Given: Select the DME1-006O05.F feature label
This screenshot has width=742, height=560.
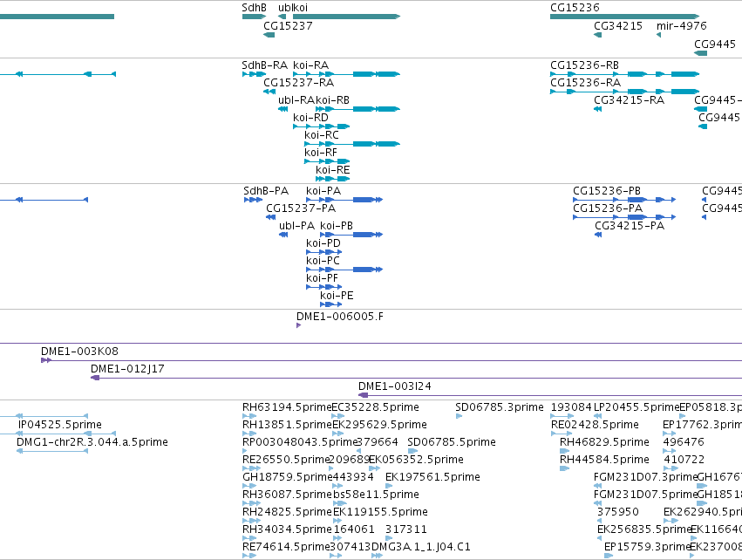Looking at the screenshot, I should pyautogui.click(x=340, y=317).
